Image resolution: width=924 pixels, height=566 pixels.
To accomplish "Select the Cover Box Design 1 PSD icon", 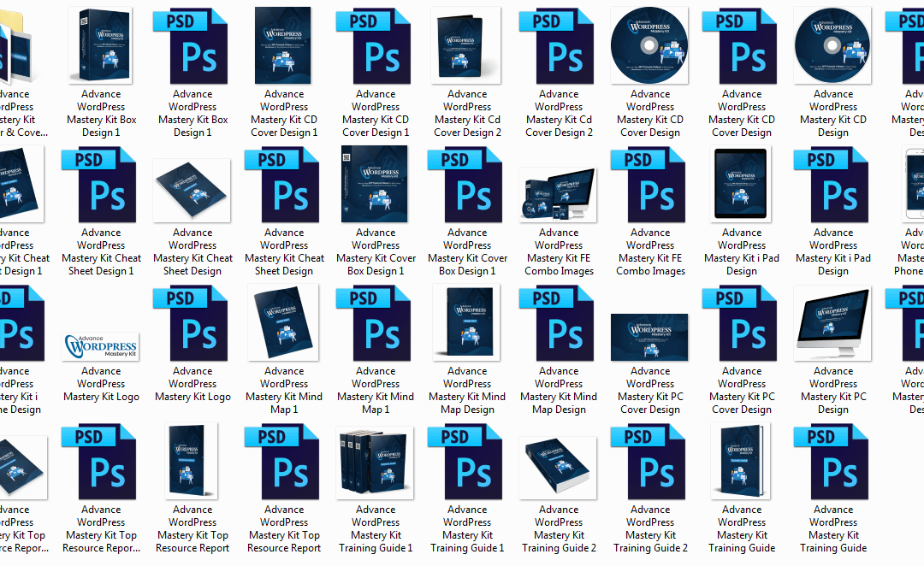I will (465, 185).
